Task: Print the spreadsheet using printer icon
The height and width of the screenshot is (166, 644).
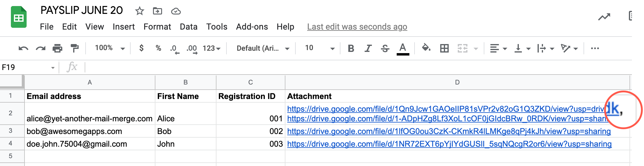Action: [57, 48]
